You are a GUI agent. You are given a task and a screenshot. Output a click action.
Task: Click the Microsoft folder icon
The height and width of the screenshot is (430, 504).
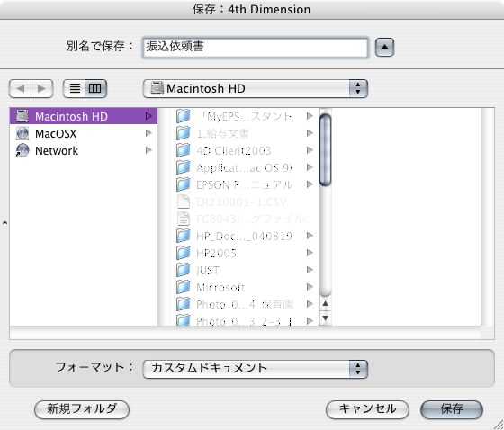pos(184,287)
